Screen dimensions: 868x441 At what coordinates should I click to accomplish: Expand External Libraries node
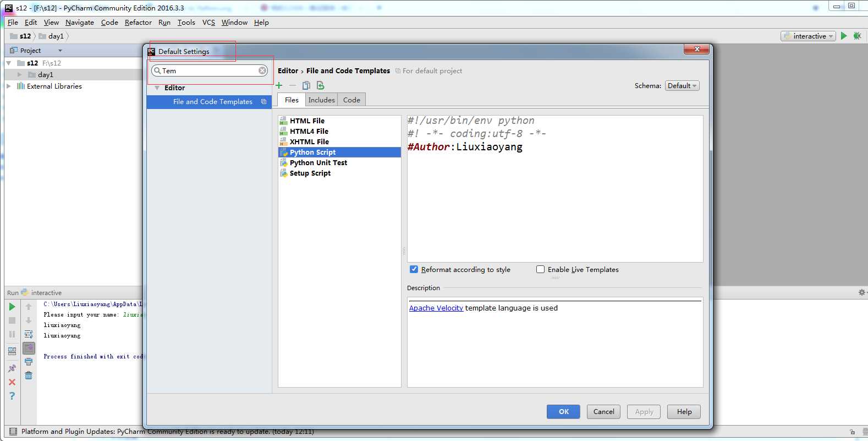[x=9, y=86]
